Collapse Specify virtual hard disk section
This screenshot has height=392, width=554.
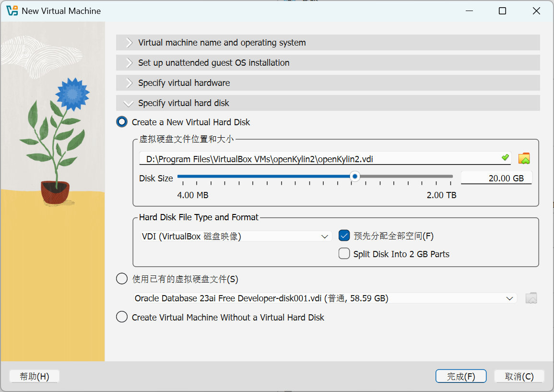pyautogui.click(x=328, y=103)
